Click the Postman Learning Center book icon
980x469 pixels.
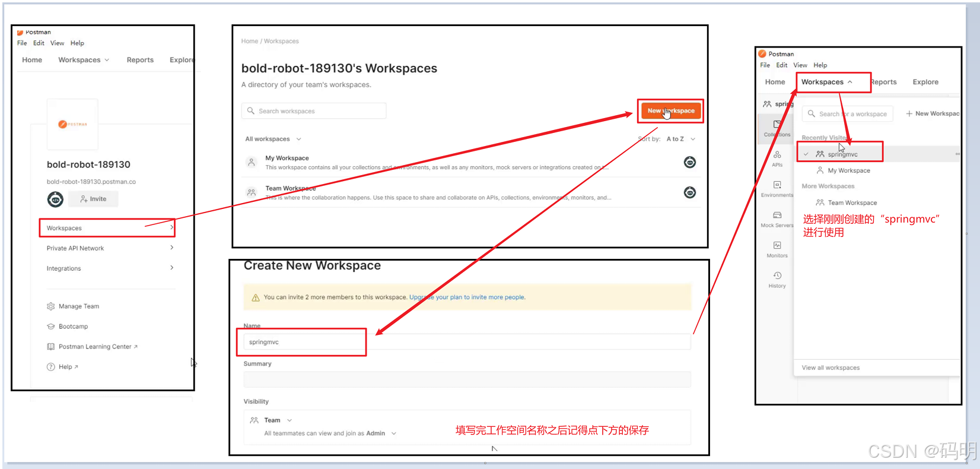50,347
